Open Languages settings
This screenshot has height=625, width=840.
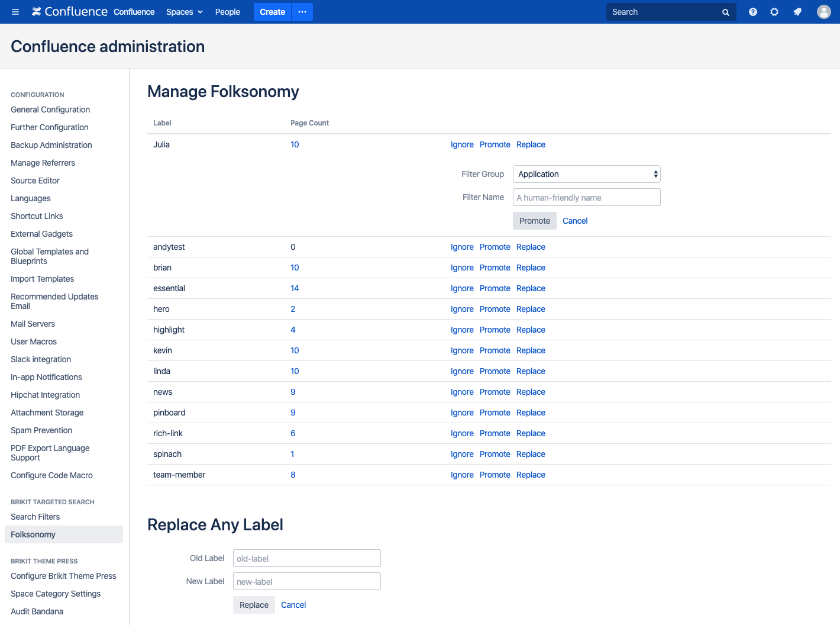click(31, 198)
